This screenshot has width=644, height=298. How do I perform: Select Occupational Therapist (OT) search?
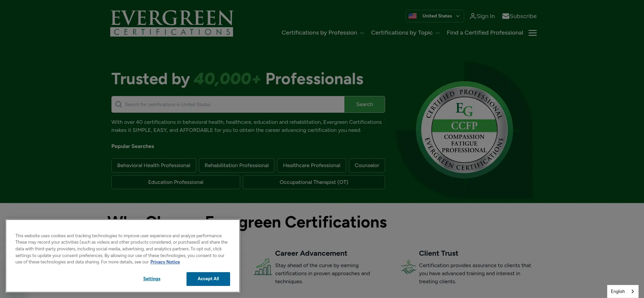[314, 182]
